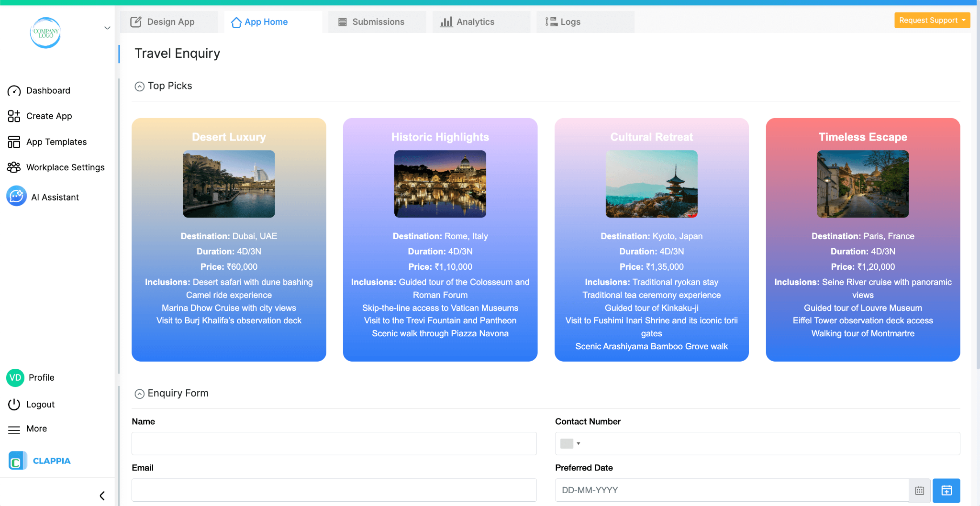Image resolution: width=980 pixels, height=506 pixels.
Task: Click the Price ₹60,000 text
Action: (229, 267)
